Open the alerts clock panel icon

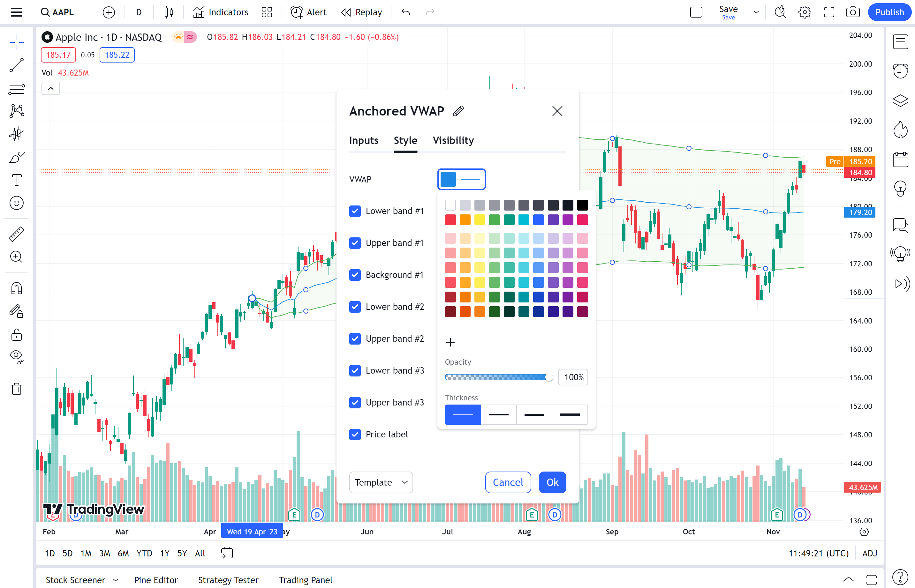coord(900,71)
